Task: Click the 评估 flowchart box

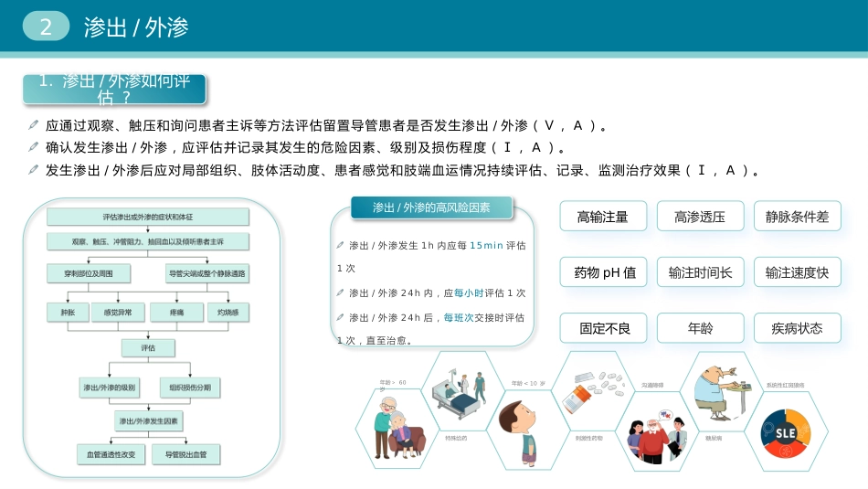Action: [148, 347]
